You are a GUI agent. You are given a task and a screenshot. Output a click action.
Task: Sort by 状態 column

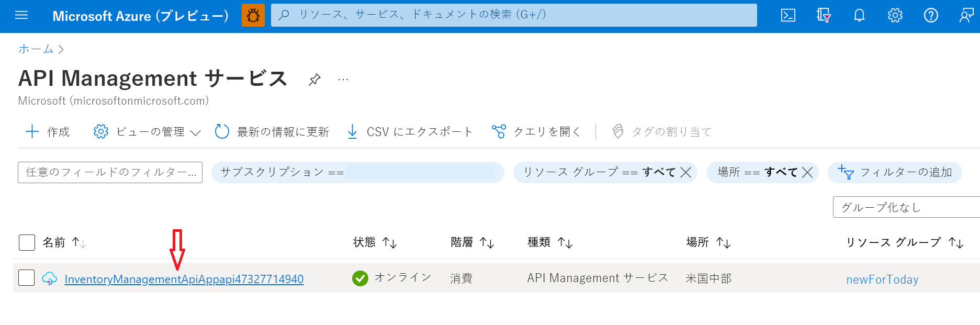click(375, 242)
